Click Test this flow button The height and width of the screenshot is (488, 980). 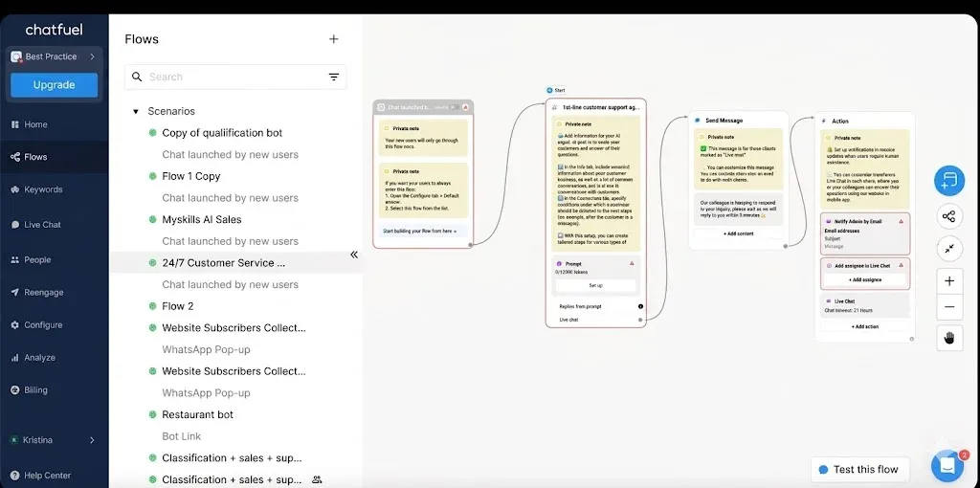859,469
